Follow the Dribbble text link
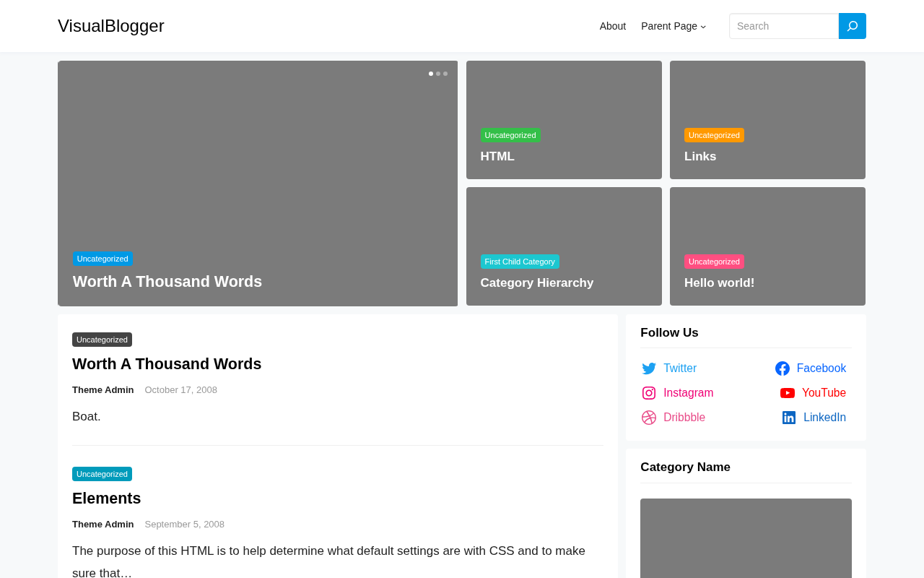924x578 pixels. [684, 418]
